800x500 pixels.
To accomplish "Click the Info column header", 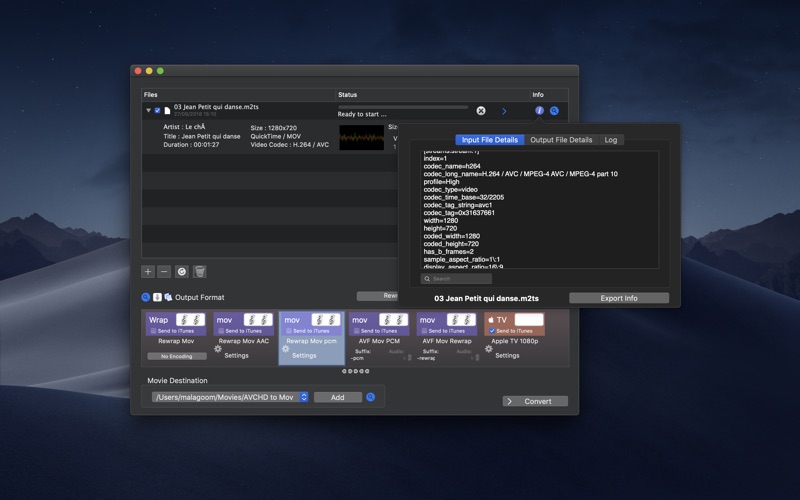I will point(549,94).
